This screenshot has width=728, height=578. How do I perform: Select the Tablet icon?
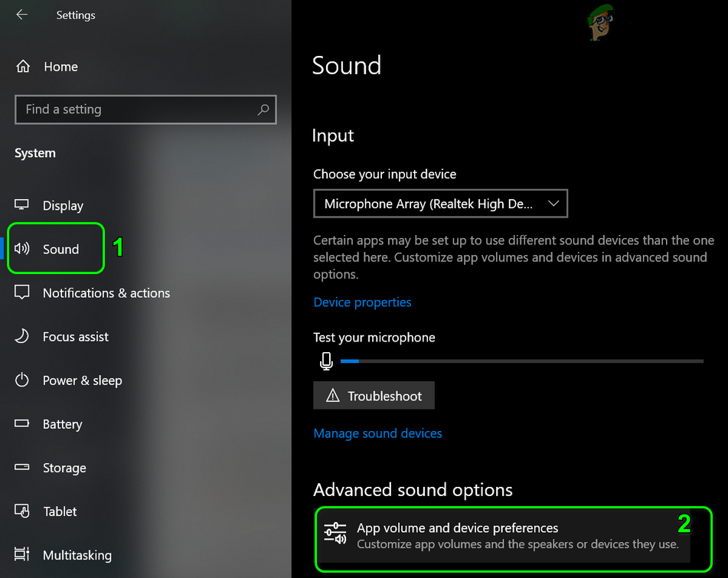[x=22, y=511]
